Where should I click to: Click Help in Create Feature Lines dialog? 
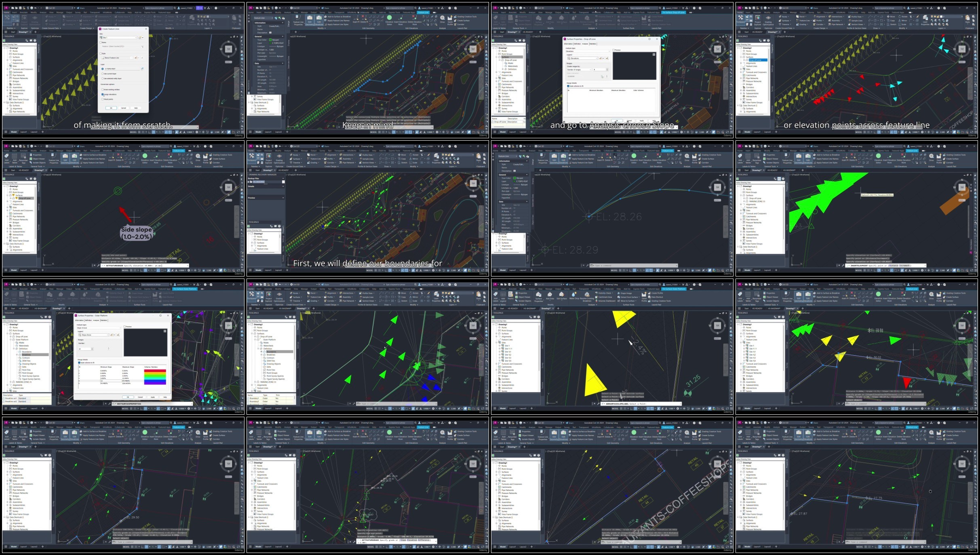pyautogui.click(x=136, y=108)
